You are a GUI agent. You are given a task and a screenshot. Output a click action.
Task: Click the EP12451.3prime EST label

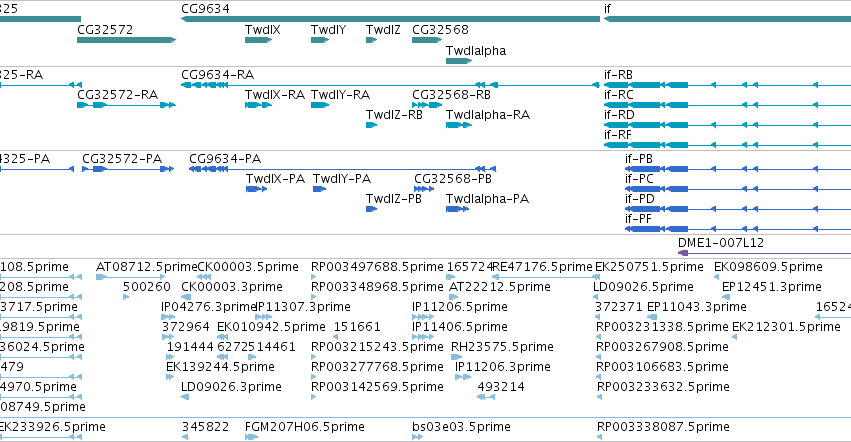(x=772, y=287)
